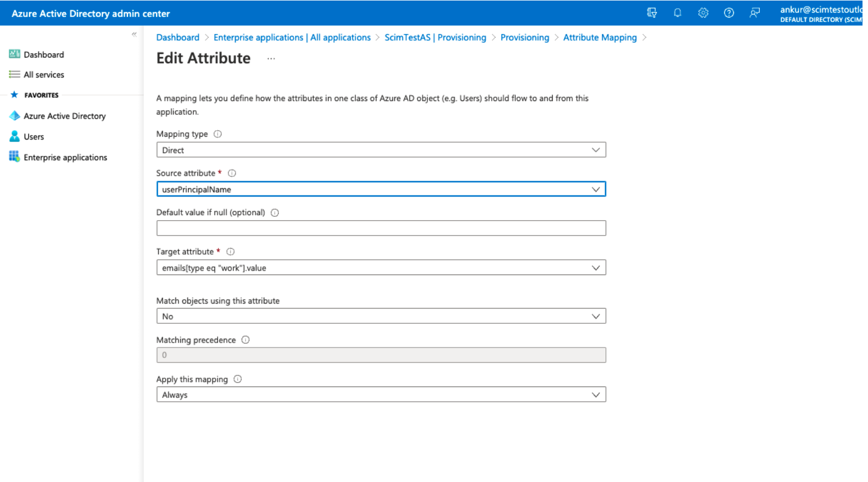Open portal settings gear icon
This screenshot has width=868, height=482.
703,13
